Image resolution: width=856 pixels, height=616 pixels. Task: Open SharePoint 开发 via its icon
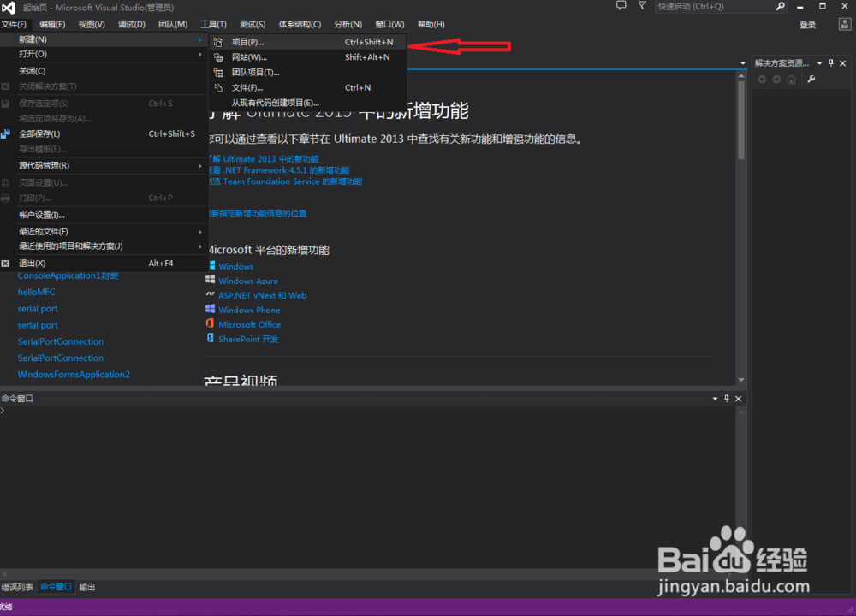point(210,339)
